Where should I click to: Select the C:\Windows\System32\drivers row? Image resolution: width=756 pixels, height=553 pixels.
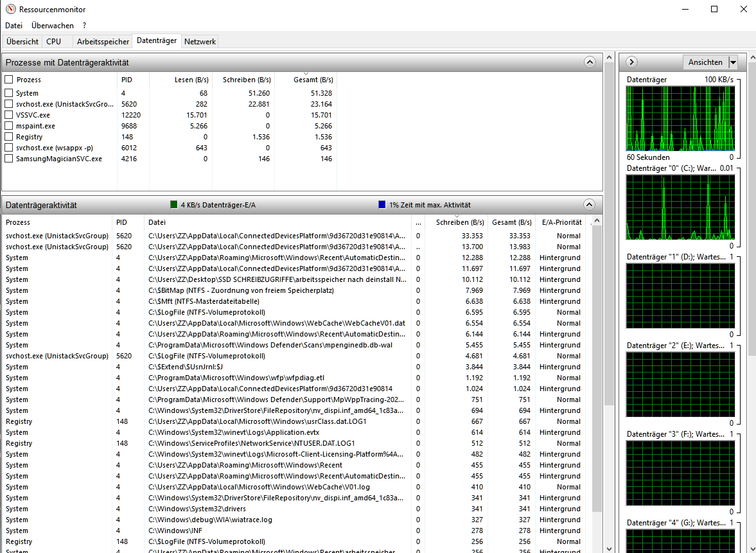tap(296, 509)
